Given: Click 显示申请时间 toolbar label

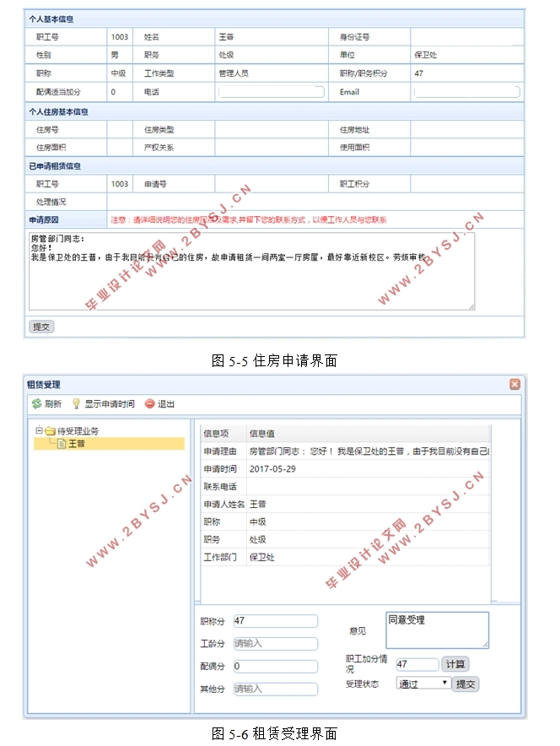Looking at the screenshot, I should click(x=110, y=404).
